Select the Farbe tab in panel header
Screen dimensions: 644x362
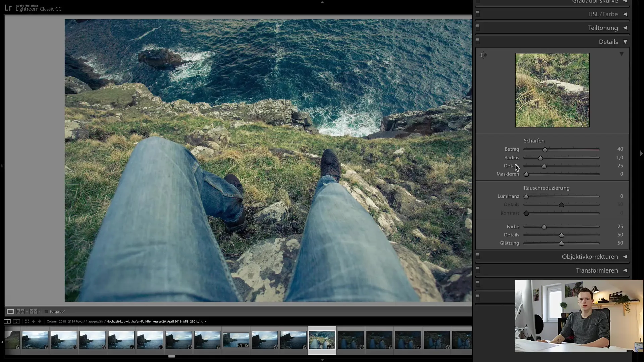pos(610,14)
